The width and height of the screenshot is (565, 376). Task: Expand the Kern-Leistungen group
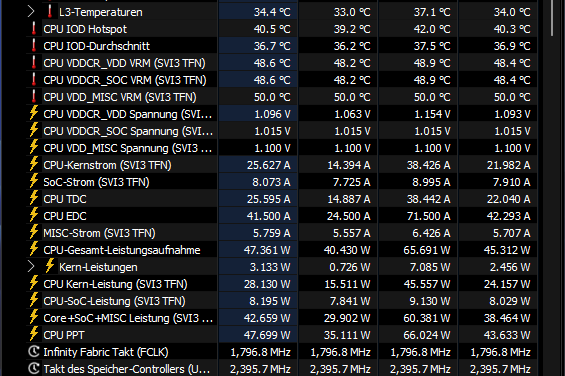point(31,267)
